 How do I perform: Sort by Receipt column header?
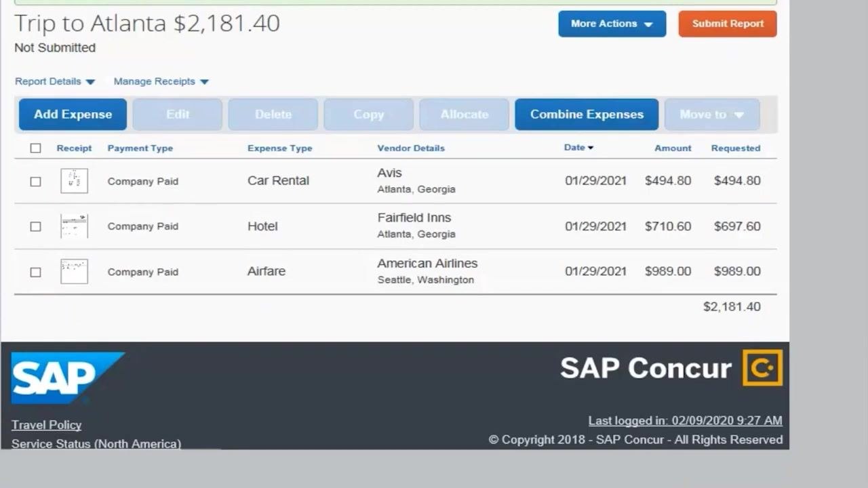(x=74, y=148)
